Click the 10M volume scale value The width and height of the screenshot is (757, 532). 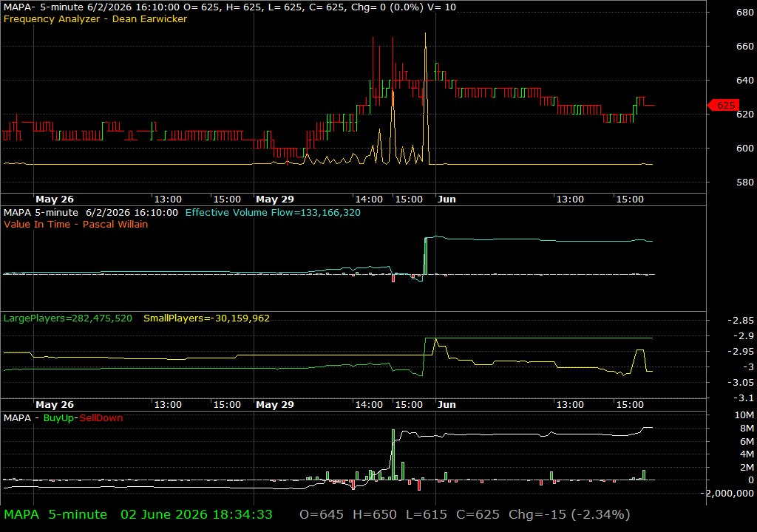744,415
